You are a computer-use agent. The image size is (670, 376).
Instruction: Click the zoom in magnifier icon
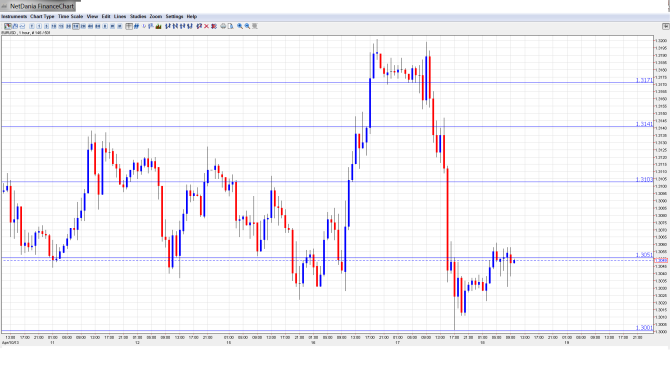tap(240, 26)
